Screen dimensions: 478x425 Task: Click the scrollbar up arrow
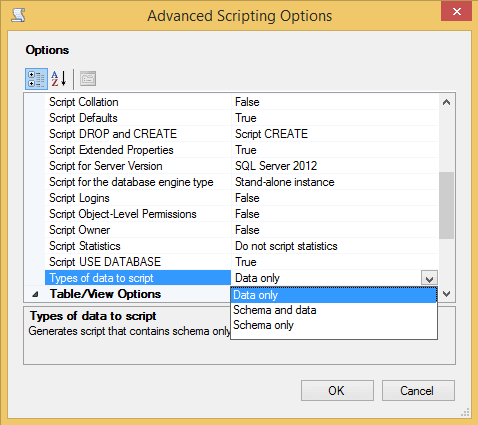pyautogui.click(x=447, y=102)
